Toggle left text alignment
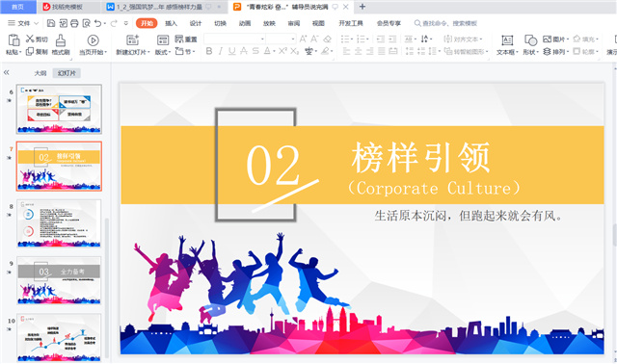The width and height of the screenshot is (617, 364). pos(346,51)
